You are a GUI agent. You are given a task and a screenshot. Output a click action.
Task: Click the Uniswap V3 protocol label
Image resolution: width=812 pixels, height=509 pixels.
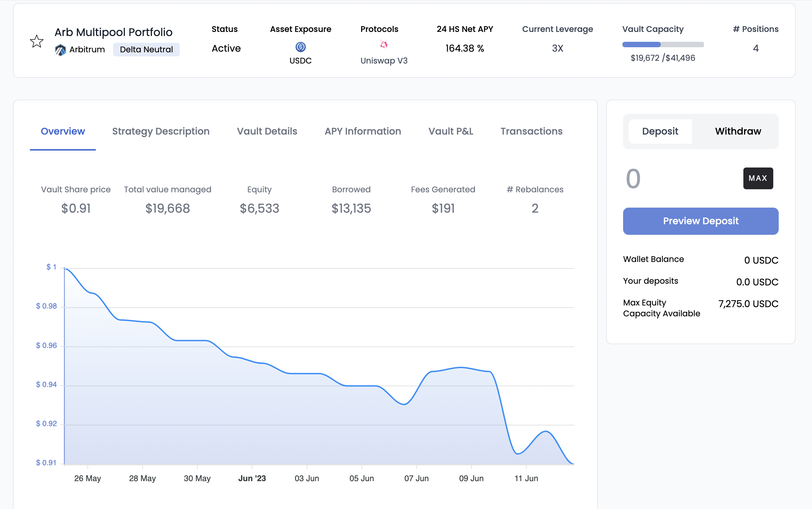[384, 60]
